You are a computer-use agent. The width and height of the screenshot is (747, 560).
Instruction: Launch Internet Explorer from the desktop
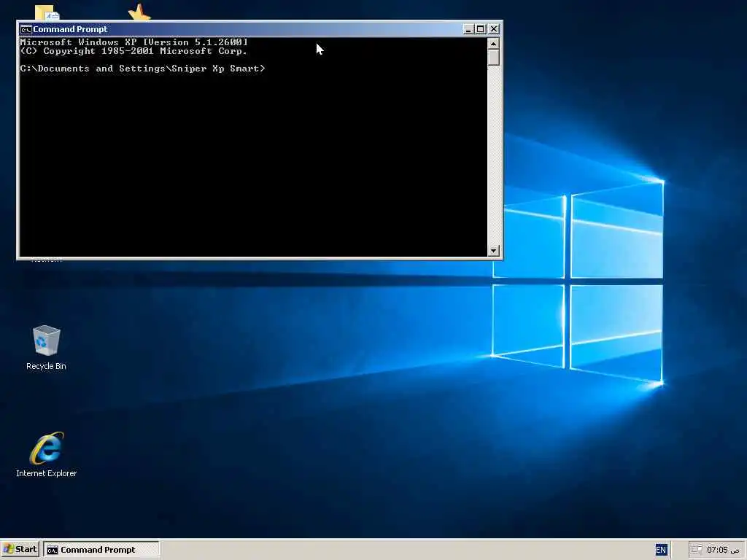coord(46,454)
